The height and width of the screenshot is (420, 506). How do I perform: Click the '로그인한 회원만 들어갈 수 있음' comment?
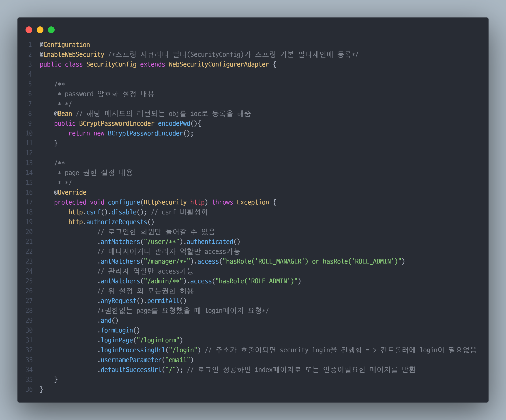(162, 232)
